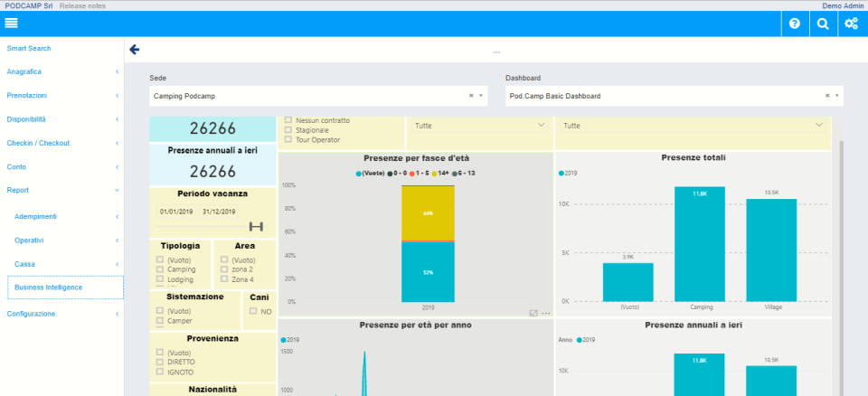Open the Sede dropdown arrow
This screenshot has height=396, width=868.
point(480,96)
